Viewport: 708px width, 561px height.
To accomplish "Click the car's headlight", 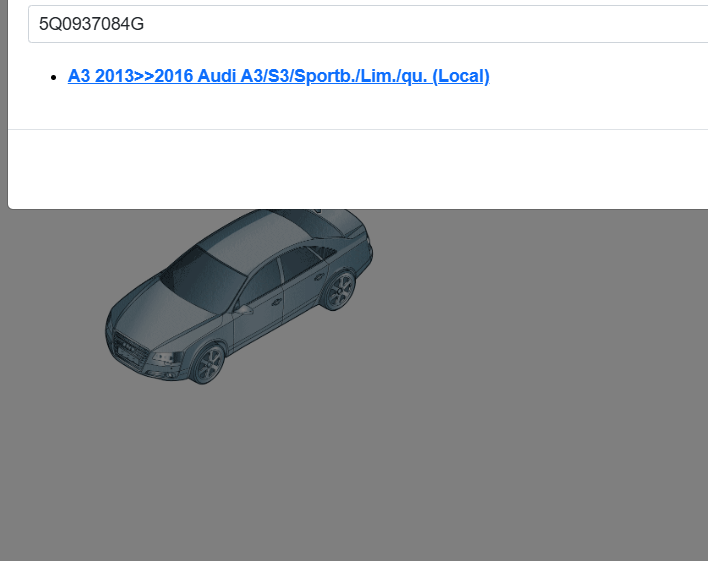I will (165, 357).
